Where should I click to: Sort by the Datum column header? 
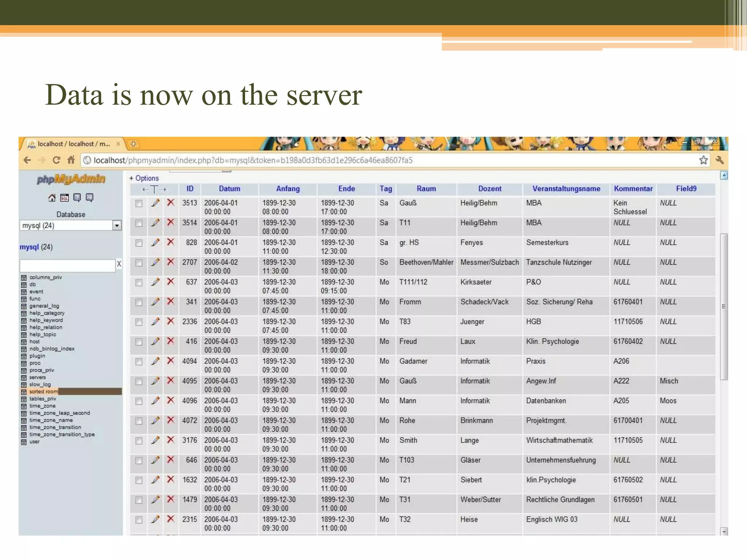pyautogui.click(x=229, y=189)
